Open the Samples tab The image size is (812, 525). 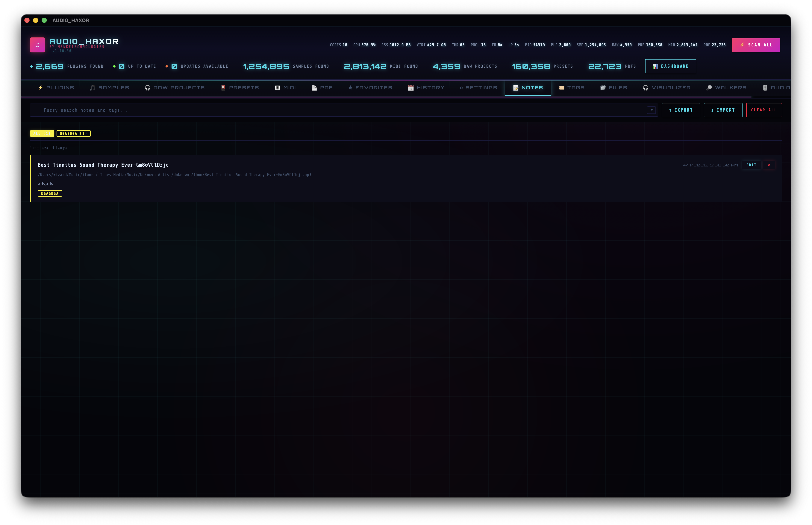(109, 88)
